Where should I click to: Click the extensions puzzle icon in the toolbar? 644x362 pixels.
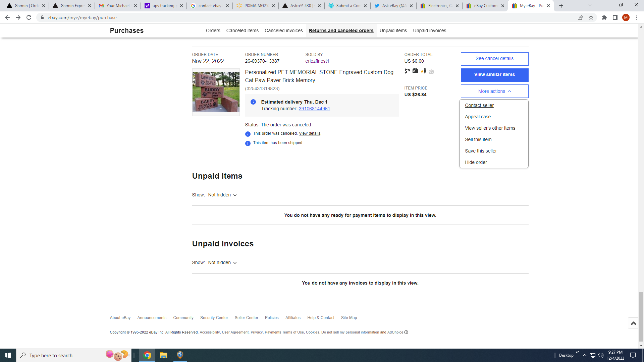point(604,17)
